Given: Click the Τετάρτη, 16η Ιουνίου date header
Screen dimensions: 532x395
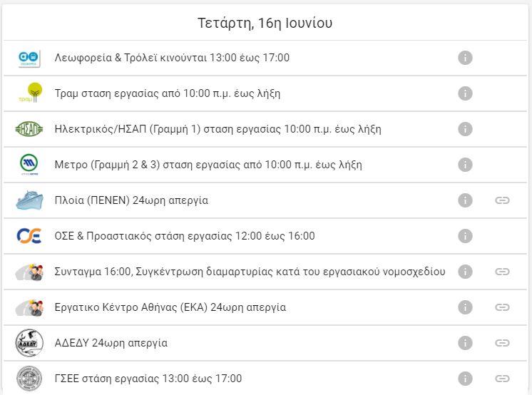Looking at the screenshot, I should pyautogui.click(x=265, y=23).
